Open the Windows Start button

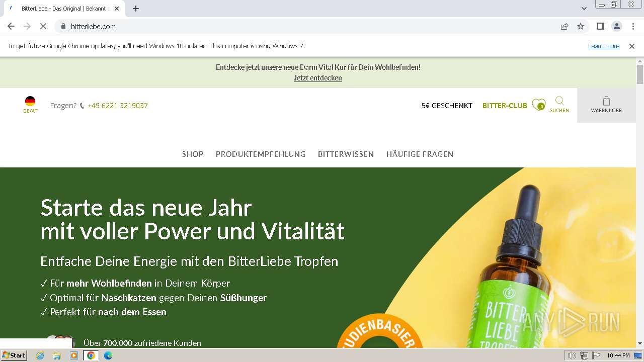[14, 355]
